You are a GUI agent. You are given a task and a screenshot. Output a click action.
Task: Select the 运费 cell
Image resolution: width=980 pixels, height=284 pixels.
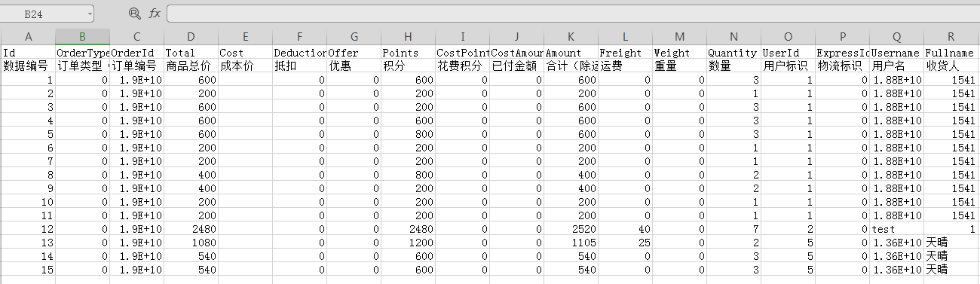click(625, 66)
